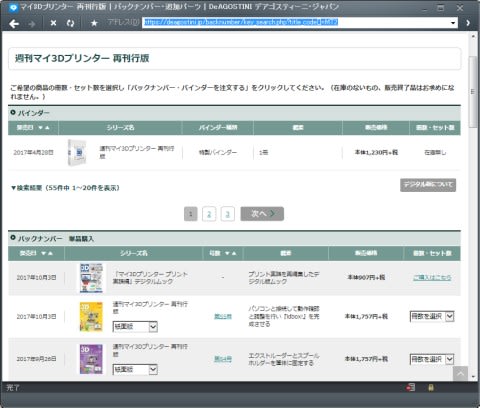
Task: Open favorites with the star icon
Action: coord(94,23)
